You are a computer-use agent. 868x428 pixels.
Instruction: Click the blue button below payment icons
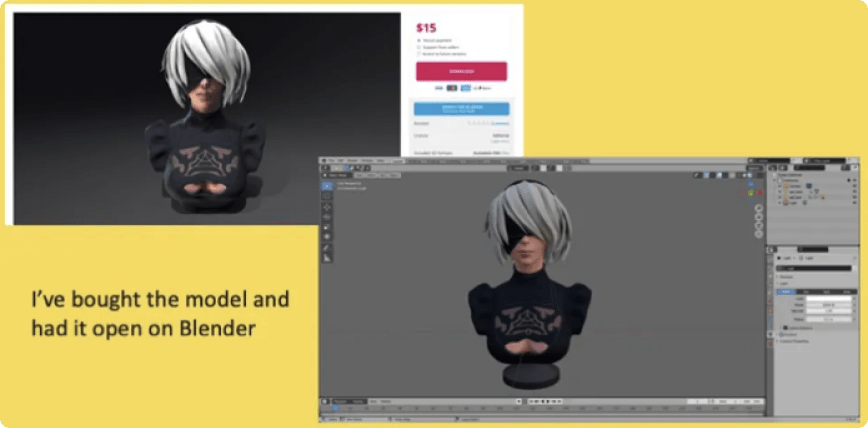click(x=461, y=109)
